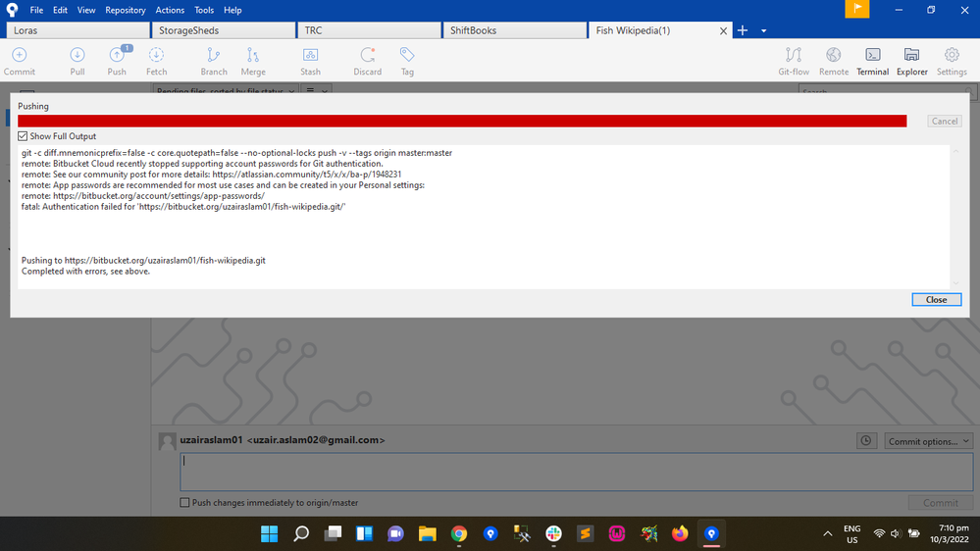
Task: Click the 'Completed with errors, see above.' line
Action: [85, 272]
